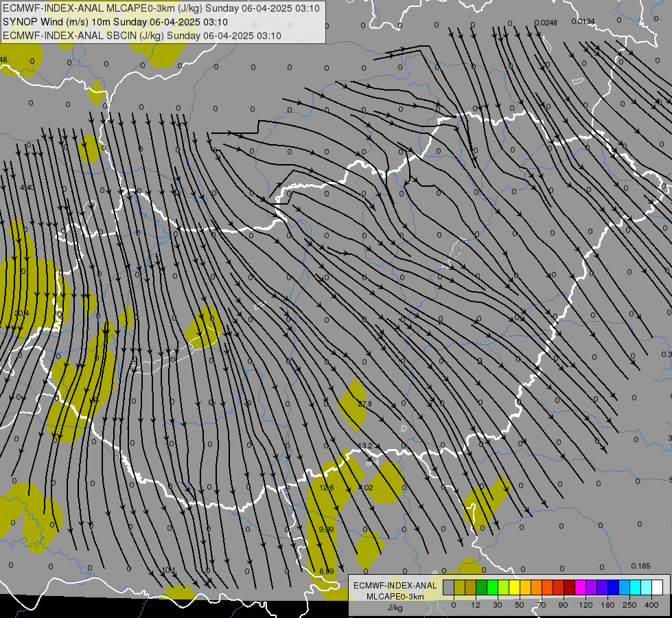This screenshot has width=672, height=618.
Task: Click the legend tick label 400
Action: click(651, 605)
